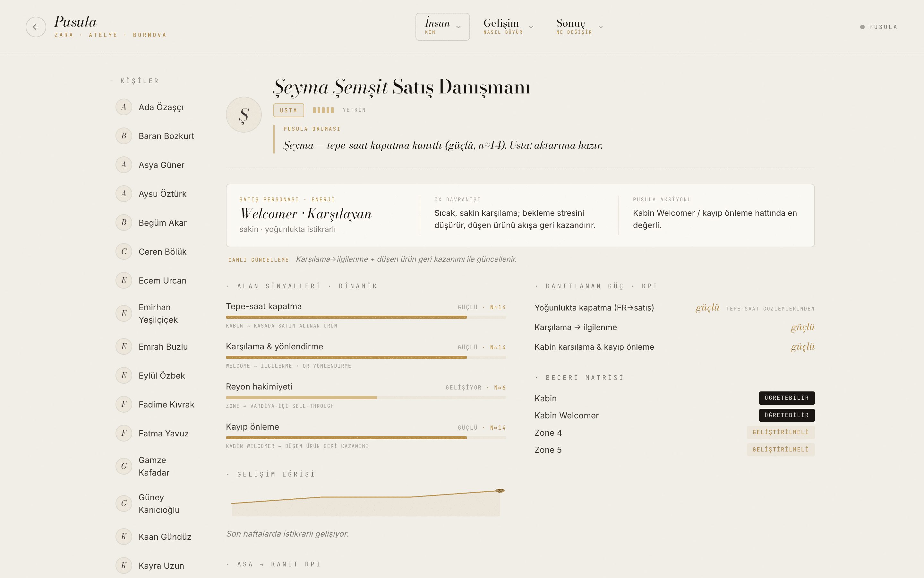Click the Zone 4 GELİŞTİRİLMELİ badge
924x578 pixels.
pyautogui.click(x=781, y=432)
